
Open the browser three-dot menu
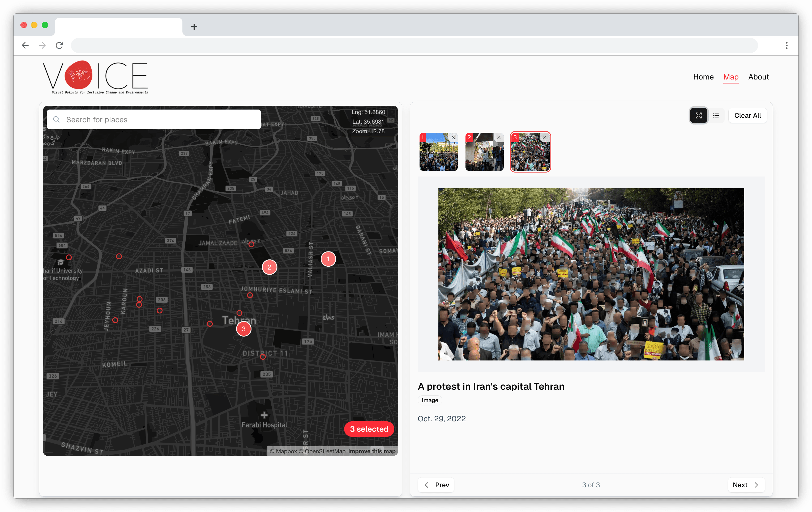pyautogui.click(x=787, y=45)
